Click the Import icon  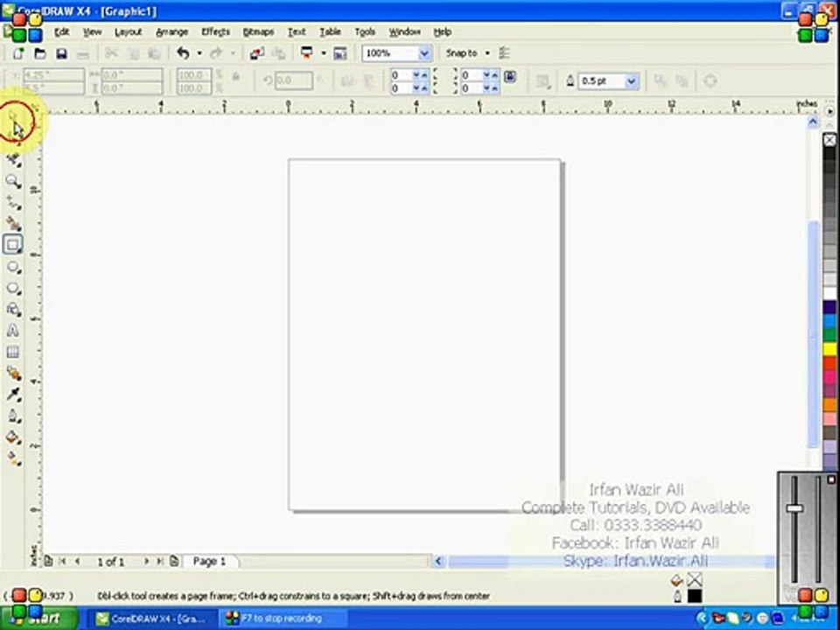tap(256, 53)
